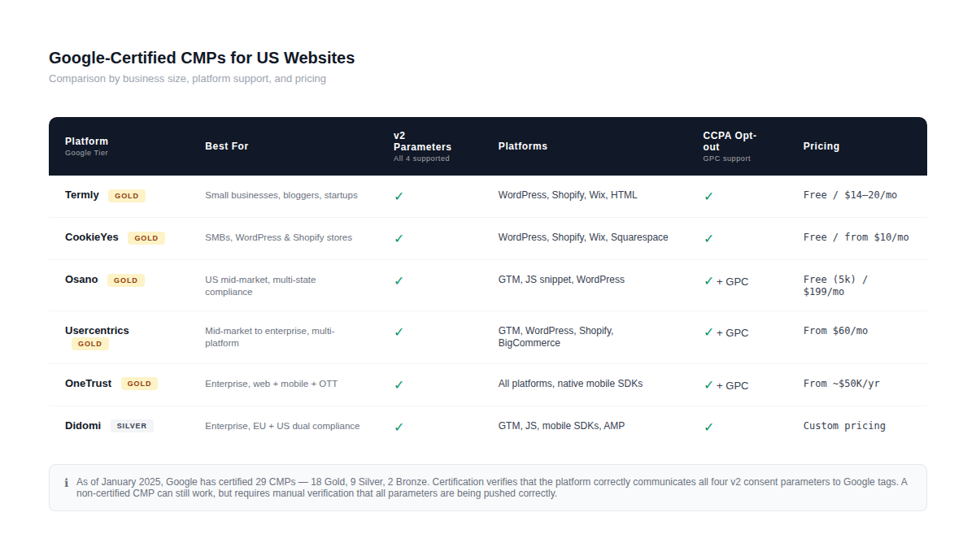Click Usercentrics CCPA checkmark with GPC
Viewport: 976px width, 560px height.
coord(708,332)
